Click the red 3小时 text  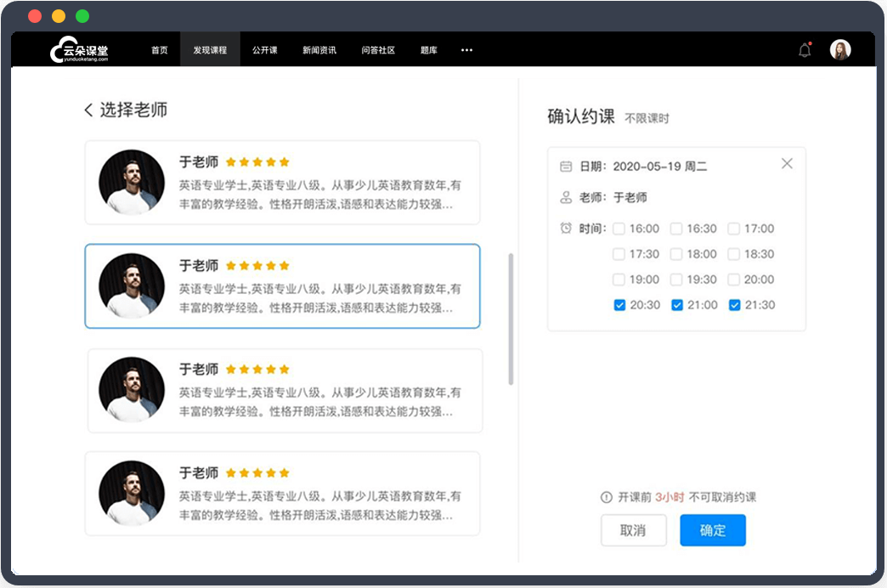point(669,497)
